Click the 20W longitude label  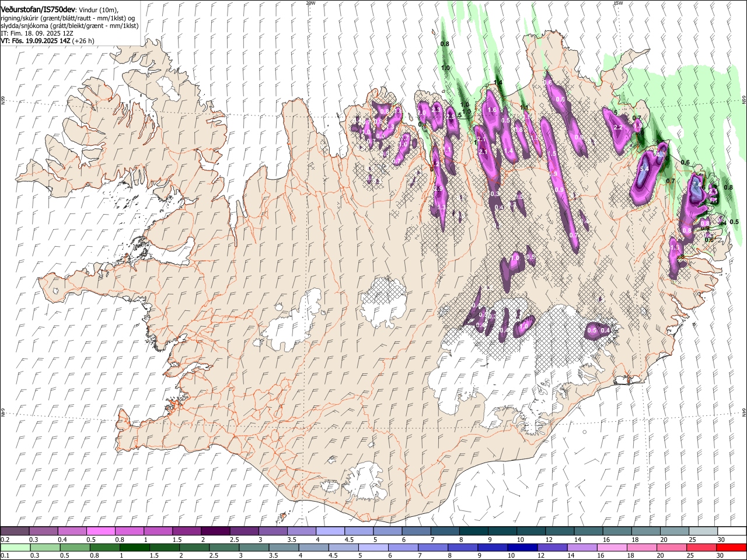point(310,3)
